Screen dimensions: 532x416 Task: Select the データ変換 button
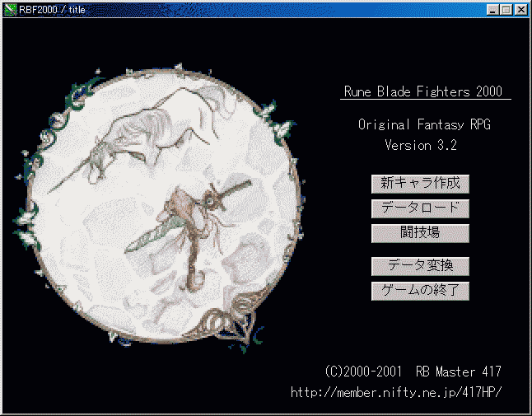pyautogui.click(x=420, y=266)
